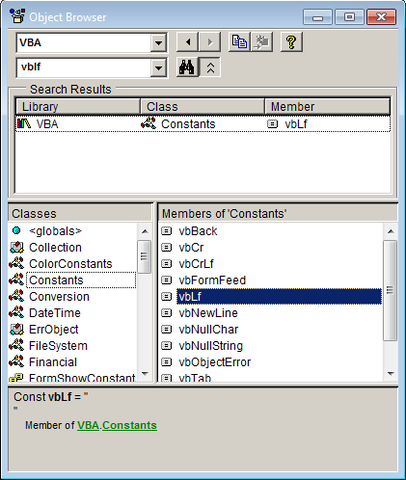Click the Member column header
The height and width of the screenshot is (480, 406).
click(327, 107)
